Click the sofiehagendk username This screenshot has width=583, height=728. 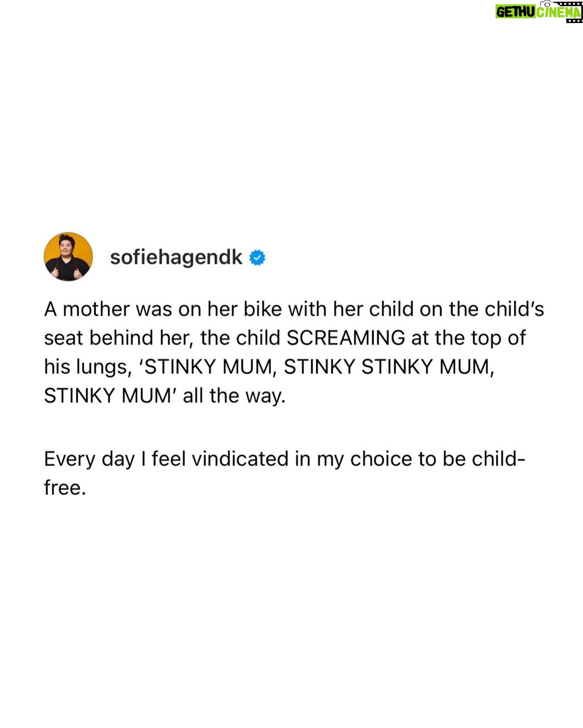(176, 257)
